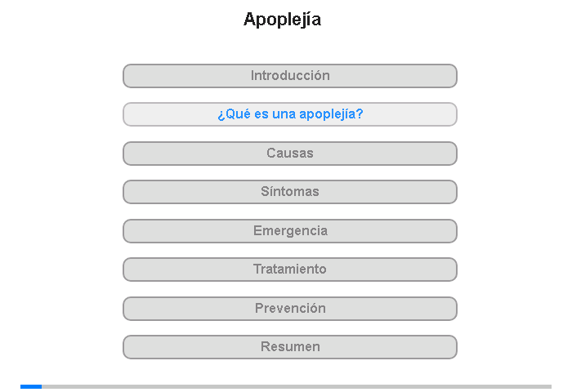572x392 pixels.
Task: Click the Apoplejía title heading
Action: point(282,20)
